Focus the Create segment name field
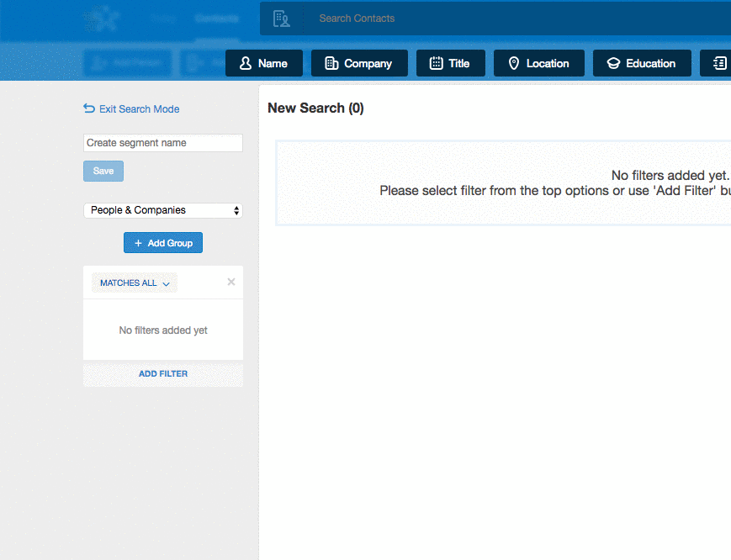The image size is (731, 560). (163, 143)
